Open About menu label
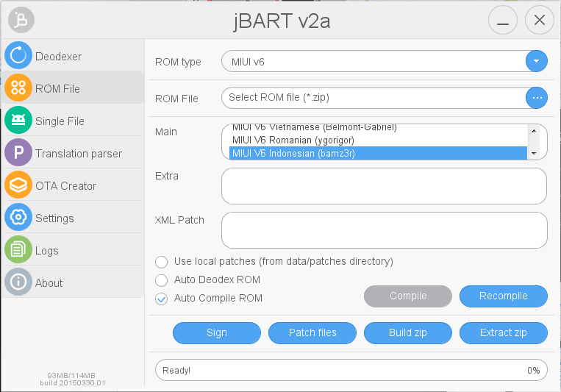The width and height of the screenshot is (561, 392). click(x=49, y=283)
